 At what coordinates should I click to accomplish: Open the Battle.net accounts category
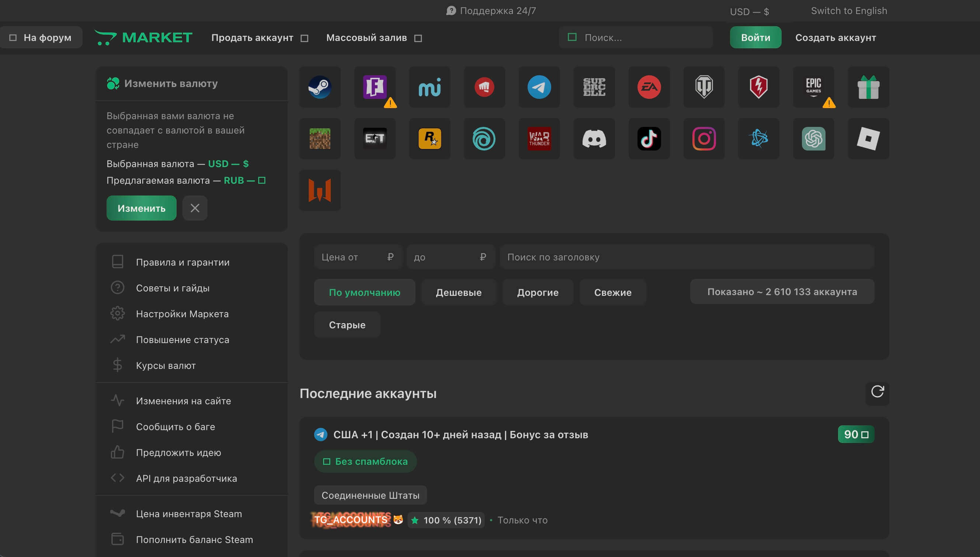pyautogui.click(x=759, y=138)
